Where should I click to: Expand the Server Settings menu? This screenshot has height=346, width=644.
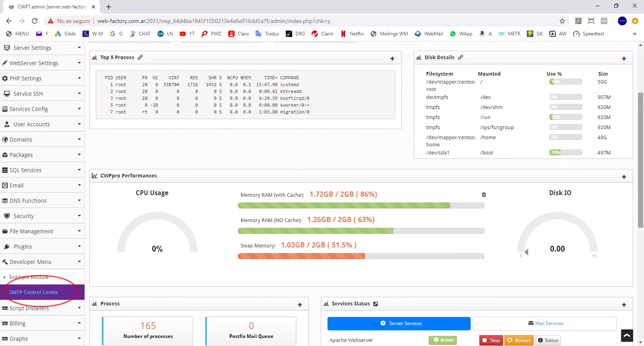click(x=42, y=48)
